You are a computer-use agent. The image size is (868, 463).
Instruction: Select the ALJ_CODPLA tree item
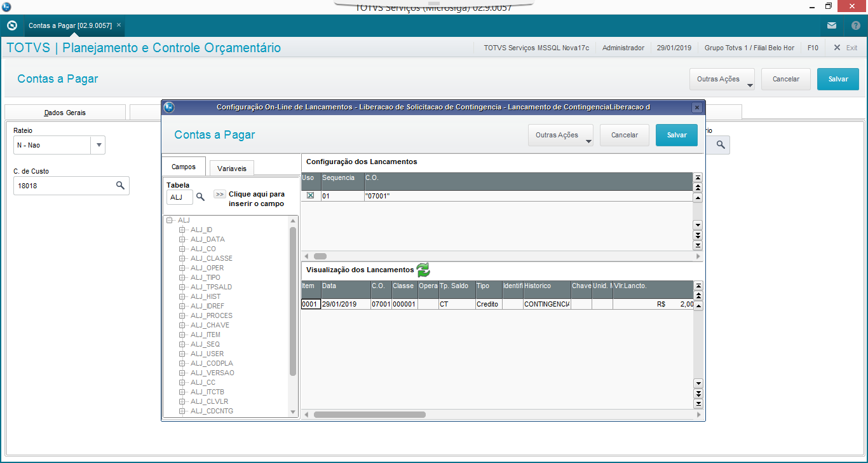click(211, 363)
